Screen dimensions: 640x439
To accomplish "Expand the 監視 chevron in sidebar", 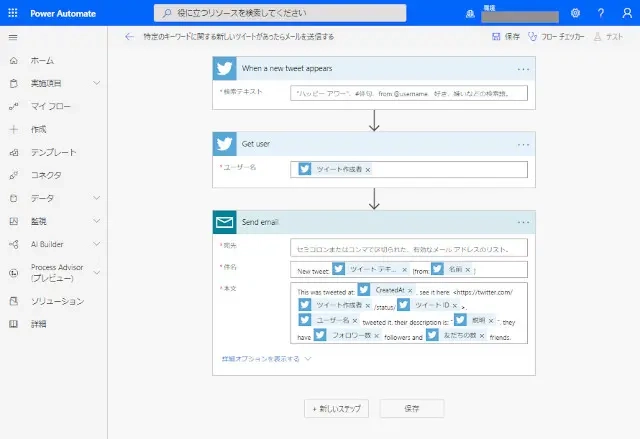I will pos(97,221).
